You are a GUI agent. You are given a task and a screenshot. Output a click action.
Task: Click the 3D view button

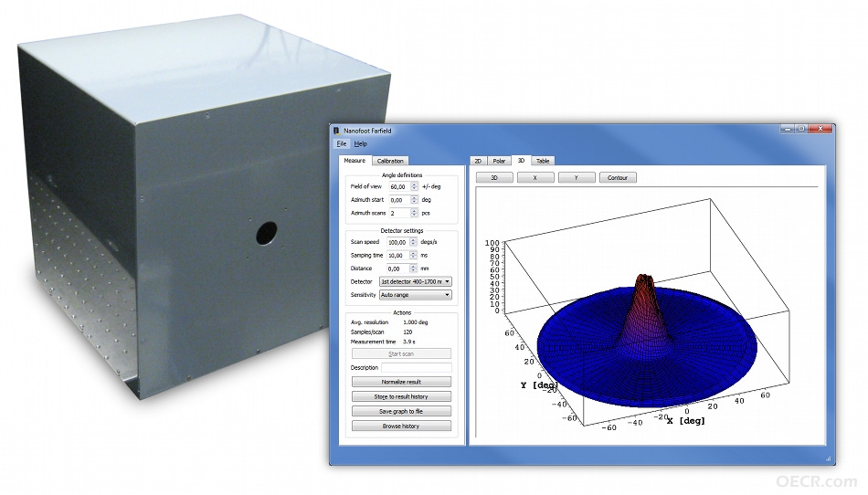(x=494, y=177)
